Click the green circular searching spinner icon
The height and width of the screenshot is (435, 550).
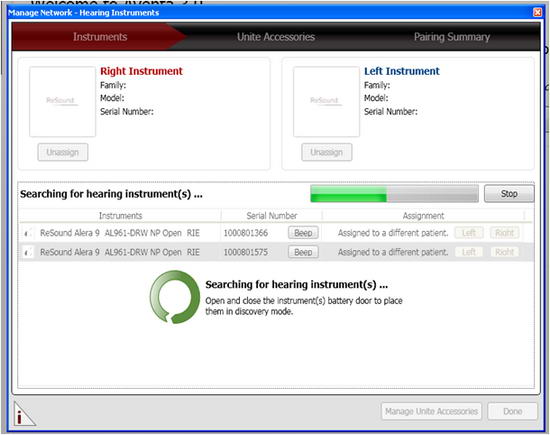pos(174,297)
